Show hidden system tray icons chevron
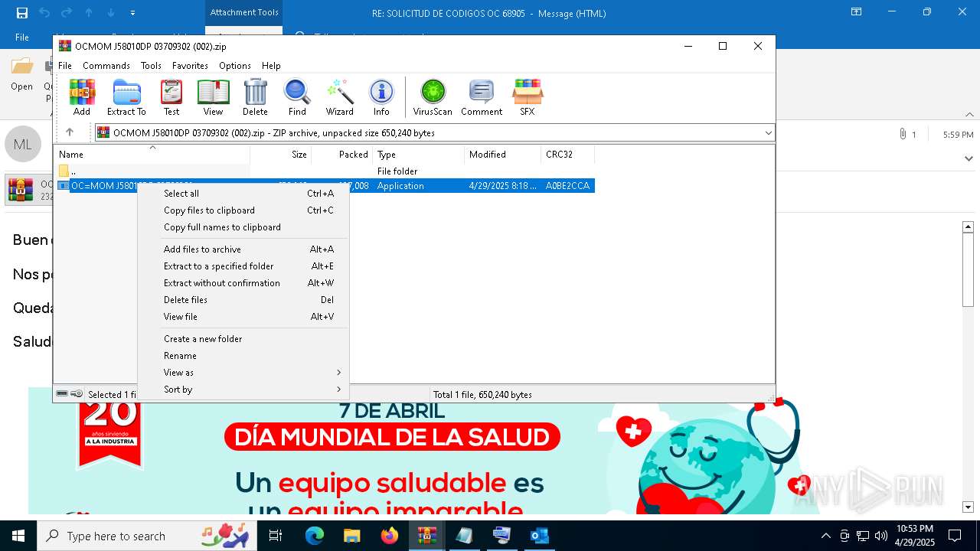This screenshot has height=551, width=980. (x=825, y=536)
